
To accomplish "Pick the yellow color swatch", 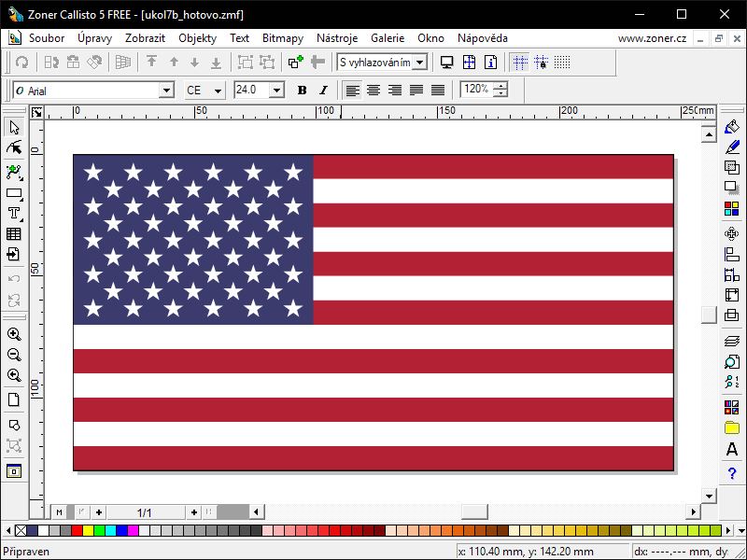I will [88, 530].
